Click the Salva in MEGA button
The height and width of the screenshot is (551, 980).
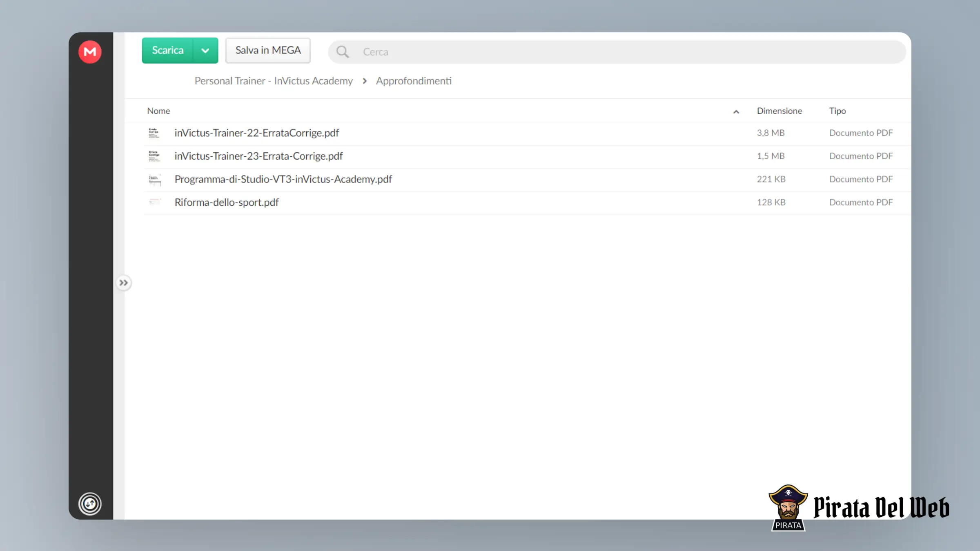[x=268, y=51]
